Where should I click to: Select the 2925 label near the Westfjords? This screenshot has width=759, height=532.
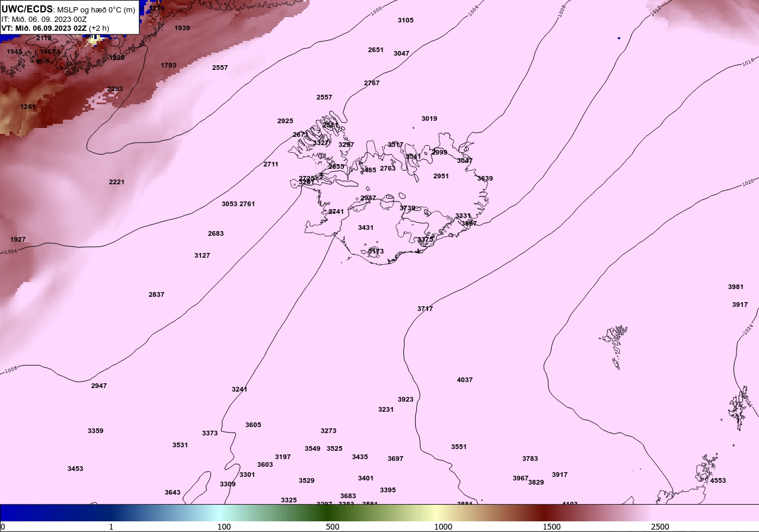coord(285,121)
